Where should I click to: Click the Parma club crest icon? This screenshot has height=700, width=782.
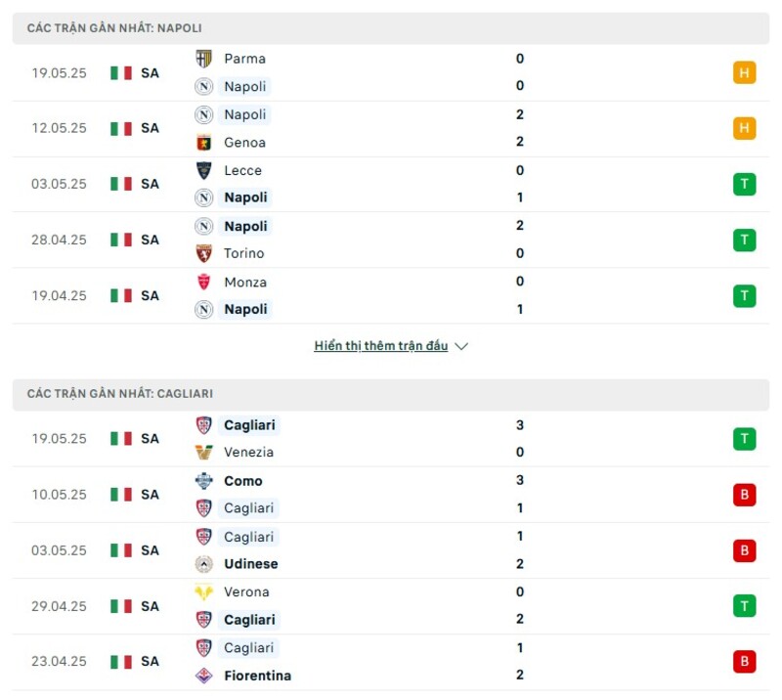click(x=203, y=59)
